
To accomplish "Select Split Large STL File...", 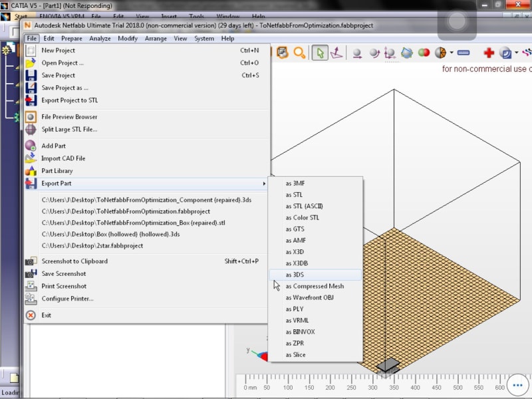I will click(x=147, y=129).
